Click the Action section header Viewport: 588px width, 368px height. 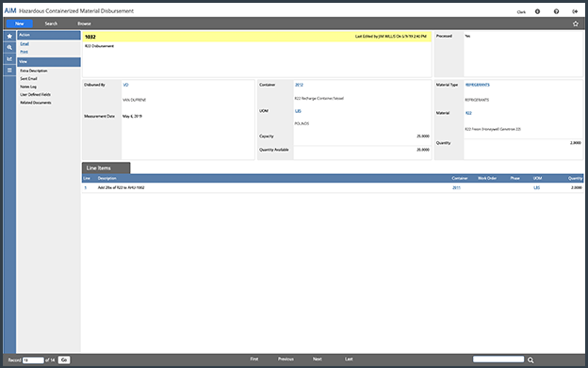tap(49, 35)
